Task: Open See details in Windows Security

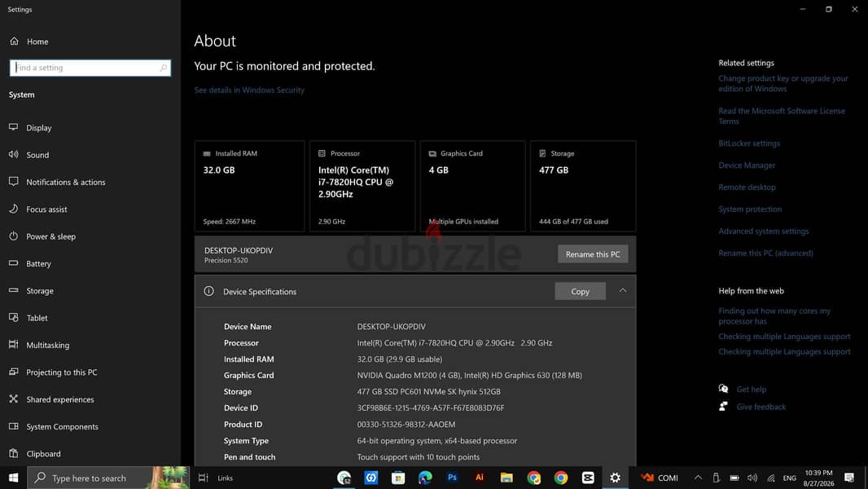Action: click(x=249, y=90)
